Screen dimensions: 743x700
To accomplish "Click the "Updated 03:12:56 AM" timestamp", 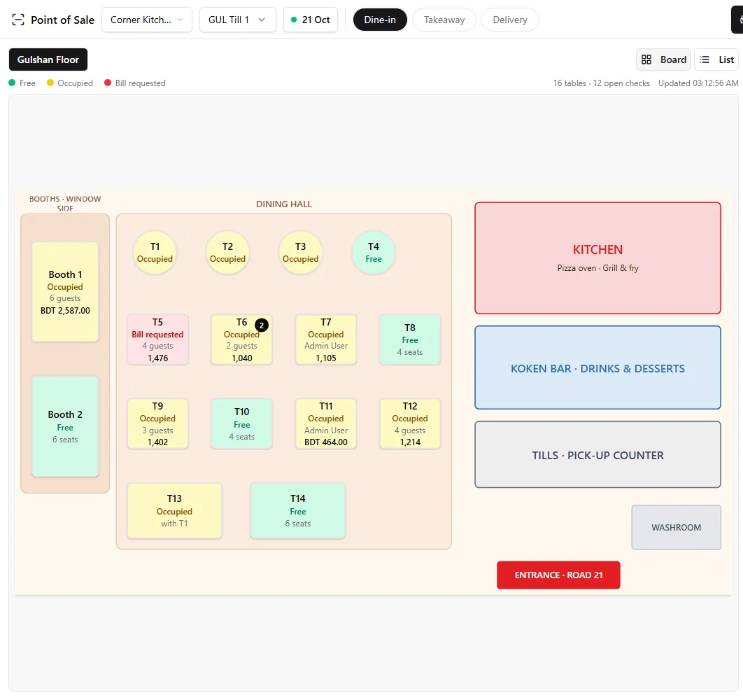I will pos(698,83).
